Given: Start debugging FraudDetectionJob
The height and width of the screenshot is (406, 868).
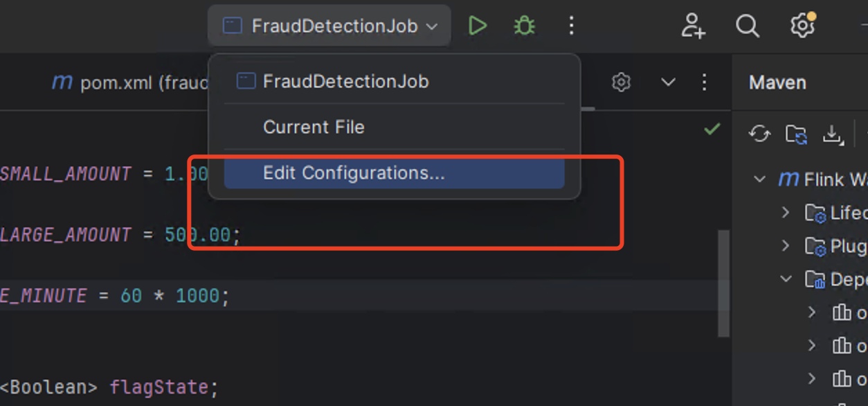Looking at the screenshot, I should [524, 26].
